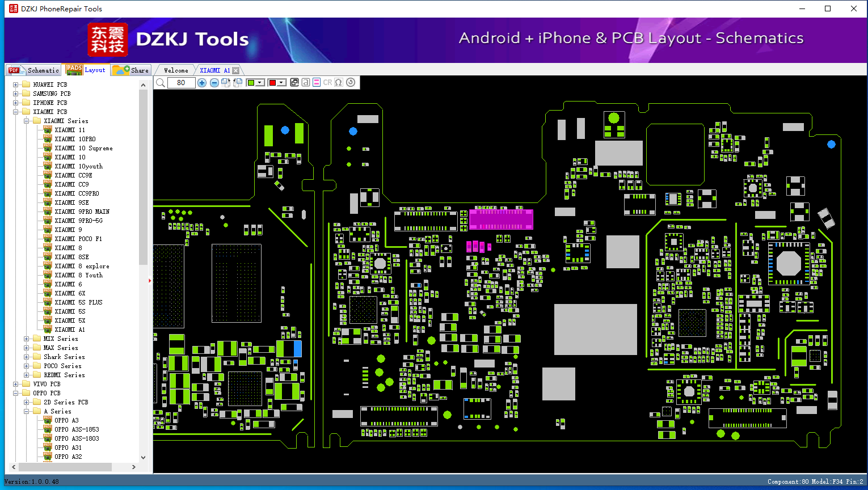
Task: Open XIAOMI 10youth in the tree
Action: [x=79, y=166]
